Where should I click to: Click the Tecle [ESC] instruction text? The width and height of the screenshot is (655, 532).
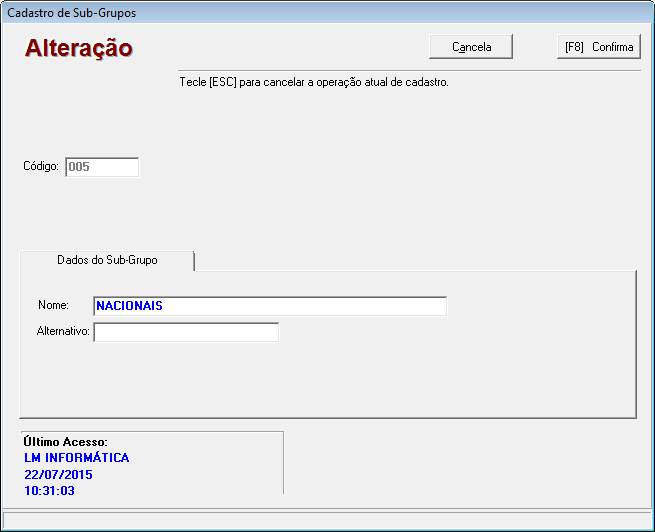tap(313, 82)
